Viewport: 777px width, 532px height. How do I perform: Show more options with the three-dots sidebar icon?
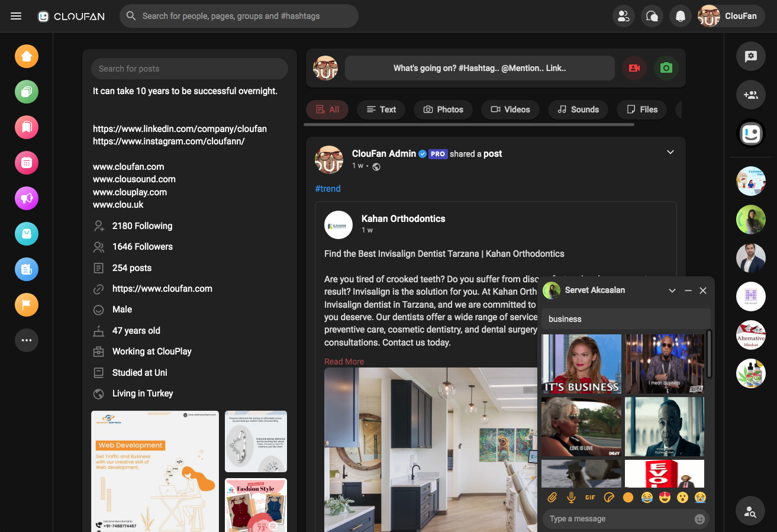27,340
